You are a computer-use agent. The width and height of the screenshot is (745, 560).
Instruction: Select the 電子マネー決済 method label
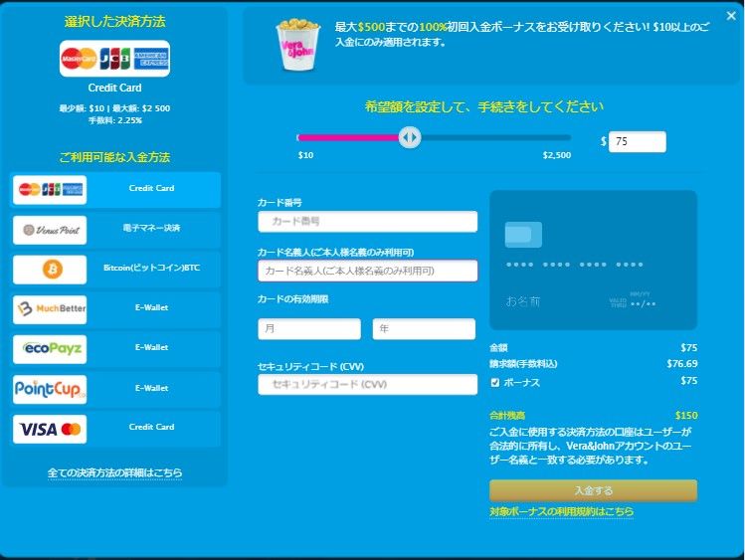pyautogui.click(x=151, y=228)
